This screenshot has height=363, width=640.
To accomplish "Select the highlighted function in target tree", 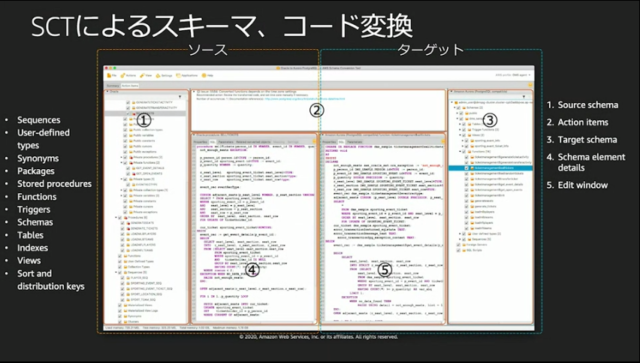I will coord(490,168).
